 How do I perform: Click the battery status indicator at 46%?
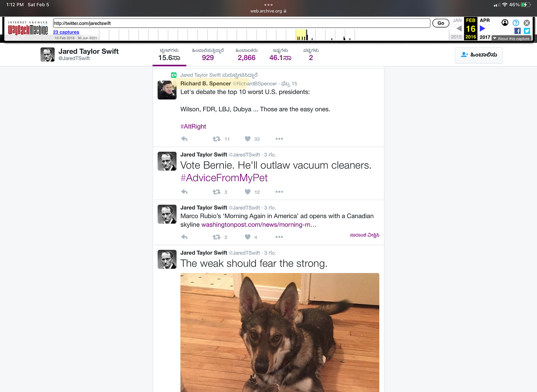coord(520,5)
